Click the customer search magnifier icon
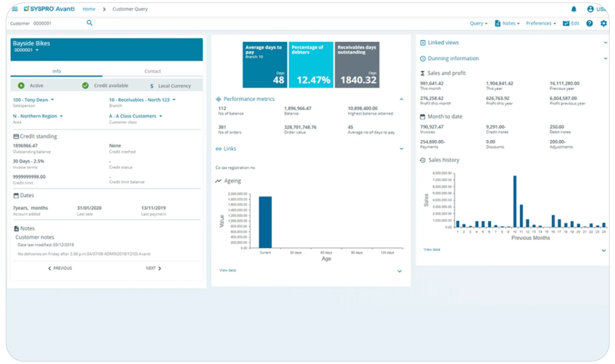 pyautogui.click(x=89, y=23)
